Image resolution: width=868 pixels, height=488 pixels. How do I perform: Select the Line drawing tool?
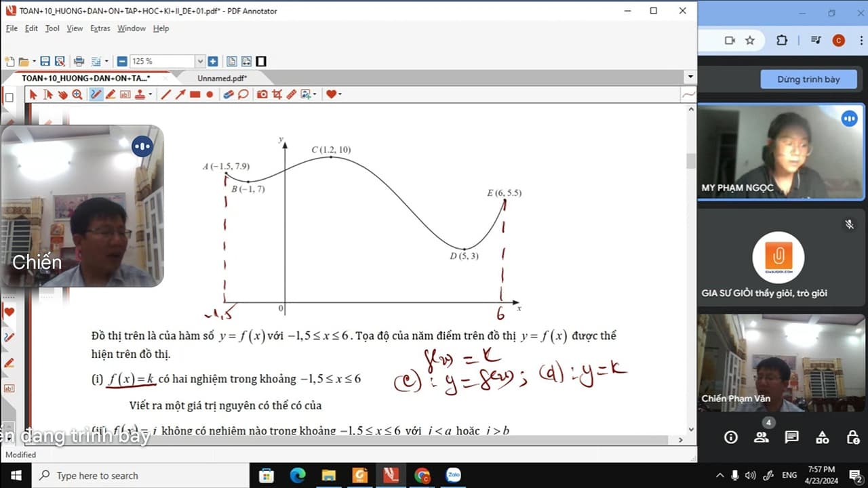click(x=166, y=94)
